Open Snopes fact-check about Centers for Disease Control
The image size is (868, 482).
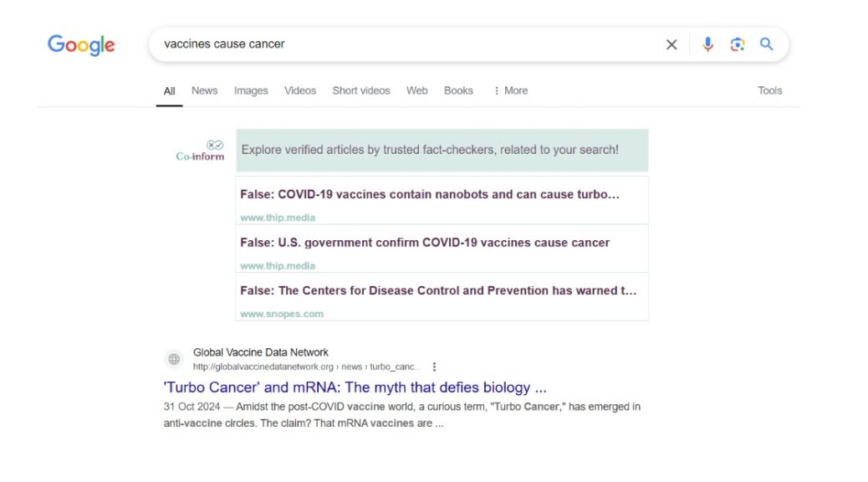[x=438, y=291]
